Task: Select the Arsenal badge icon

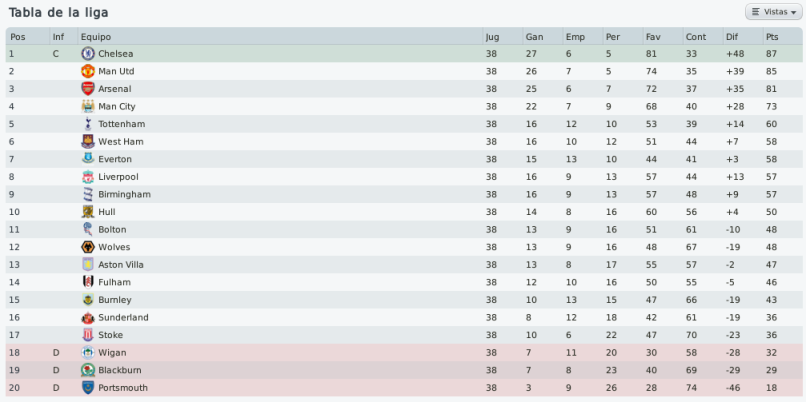Action: [88, 88]
